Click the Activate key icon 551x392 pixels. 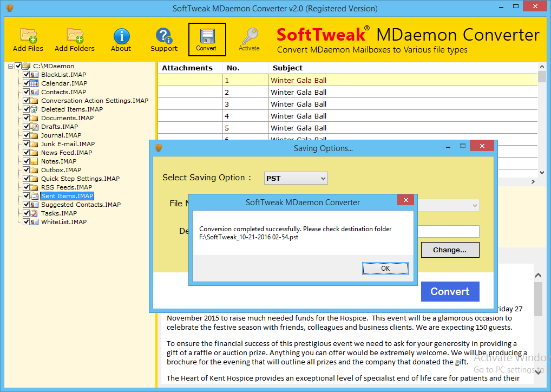[250, 36]
